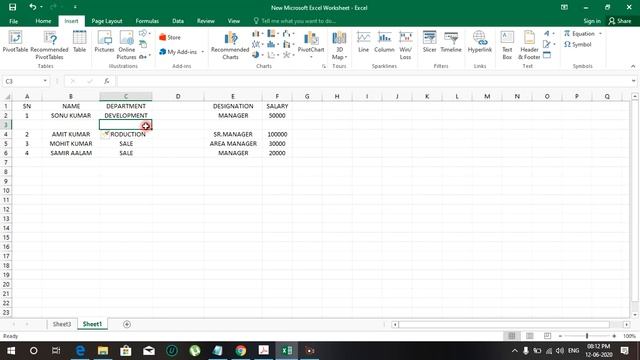Image resolution: width=640 pixels, height=360 pixels.
Task: Insert a Table from the ribbon
Action: click(79, 42)
